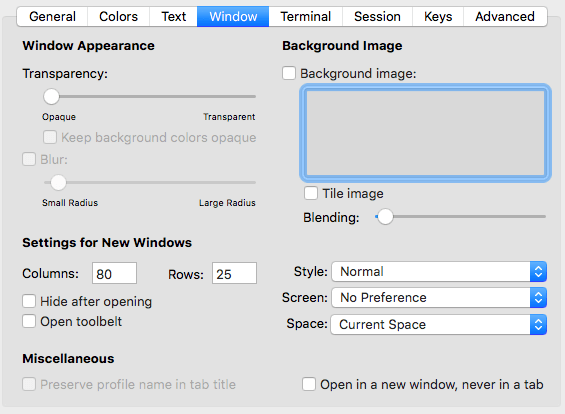Open the Session tab
565x414 pixels.
tap(377, 17)
